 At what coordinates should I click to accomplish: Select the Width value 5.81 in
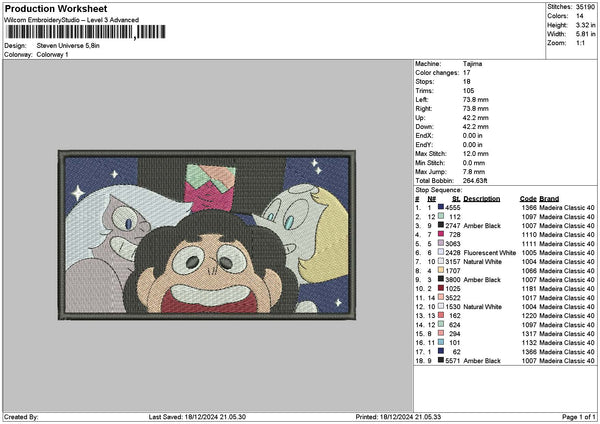[x=585, y=34]
